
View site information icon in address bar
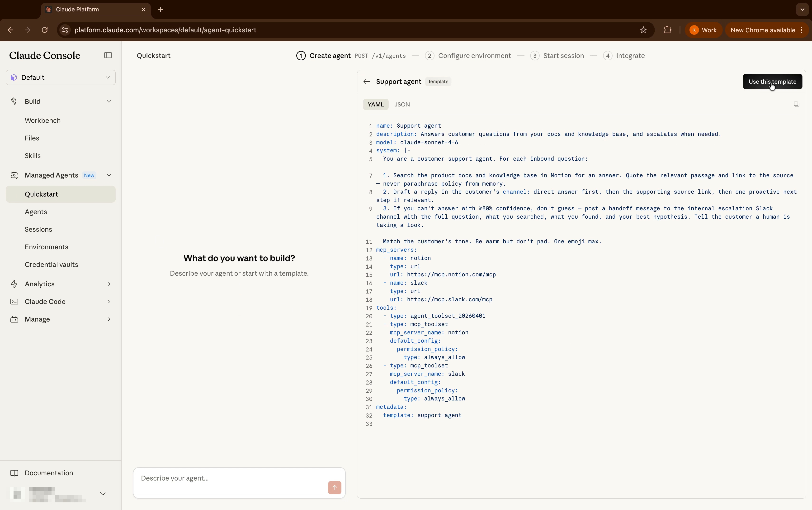pyautogui.click(x=65, y=30)
